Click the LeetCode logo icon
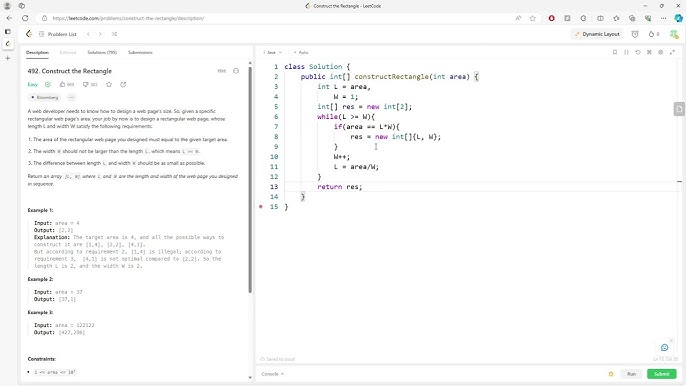Screen dimensions: 686x386 (x=29, y=34)
